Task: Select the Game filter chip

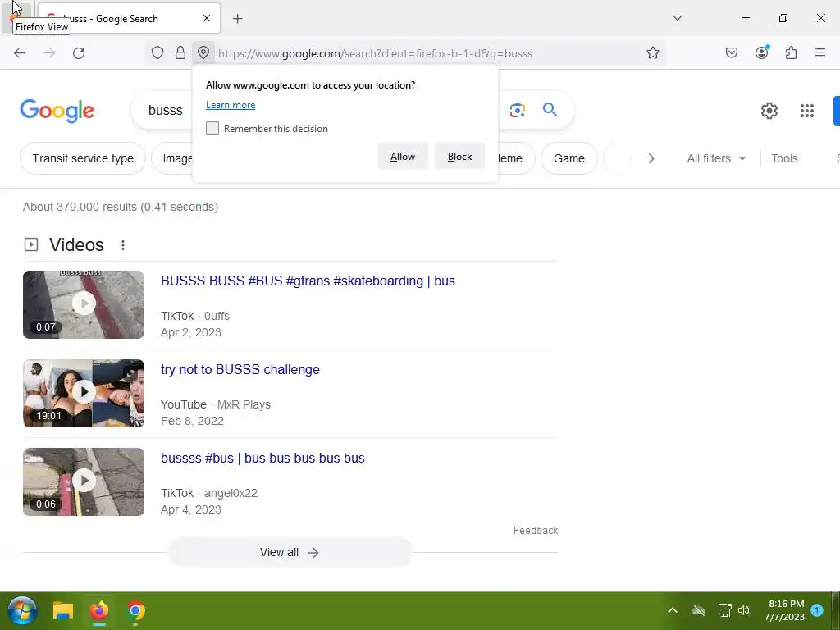Action: [x=569, y=158]
